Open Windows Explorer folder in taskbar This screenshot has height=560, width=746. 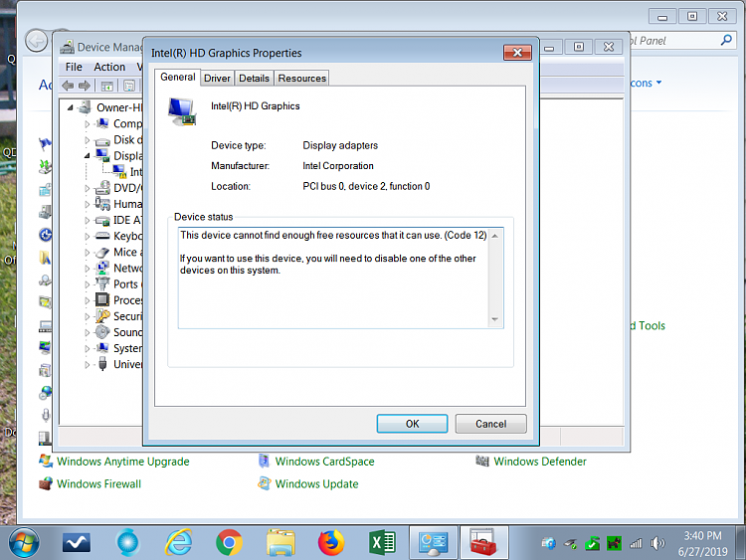[280, 542]
